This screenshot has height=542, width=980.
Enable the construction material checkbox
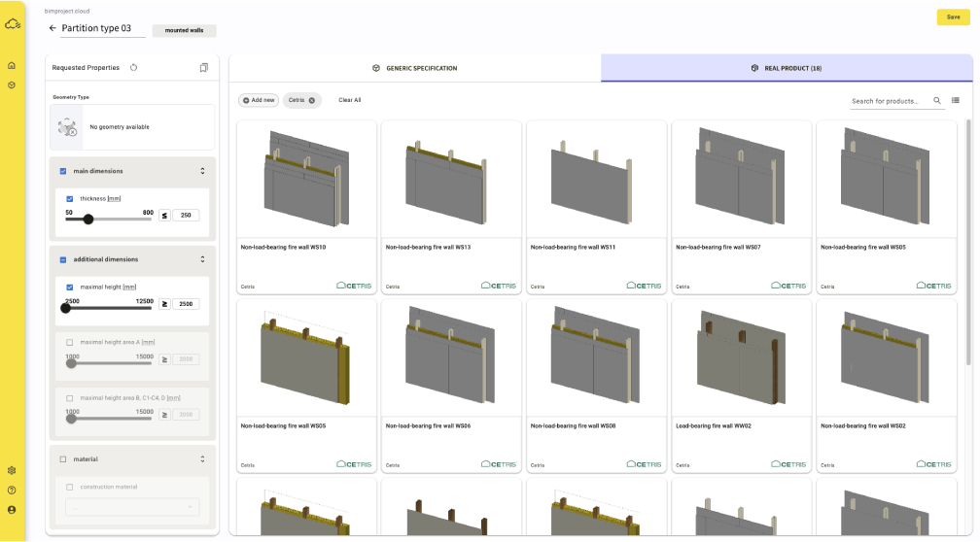click(69, 487)
